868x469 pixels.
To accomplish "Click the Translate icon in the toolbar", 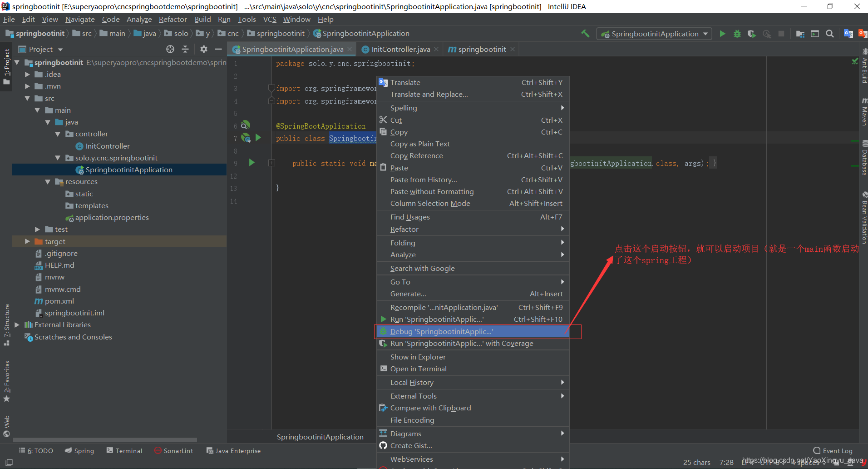I will 848,34.
